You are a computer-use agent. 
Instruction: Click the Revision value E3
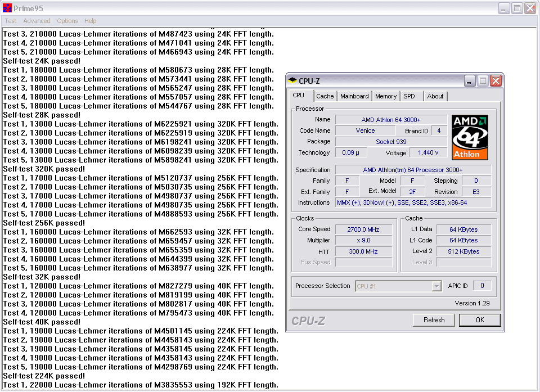[x=476, y=192]
